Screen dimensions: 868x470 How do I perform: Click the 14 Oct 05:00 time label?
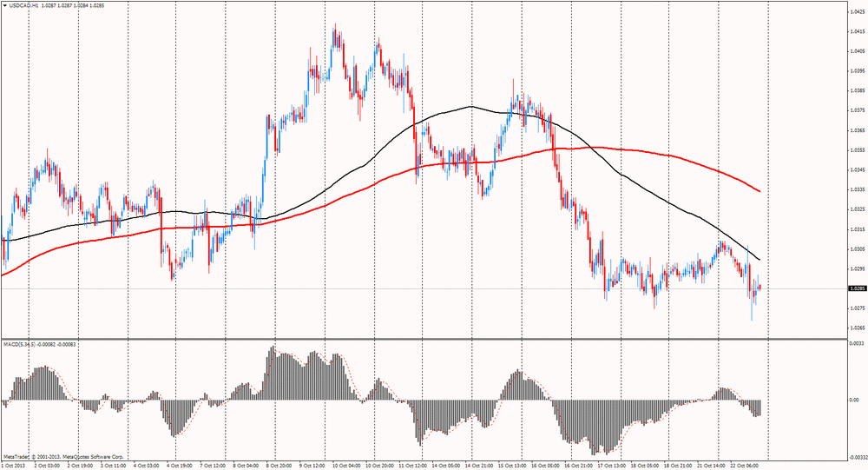446,466
